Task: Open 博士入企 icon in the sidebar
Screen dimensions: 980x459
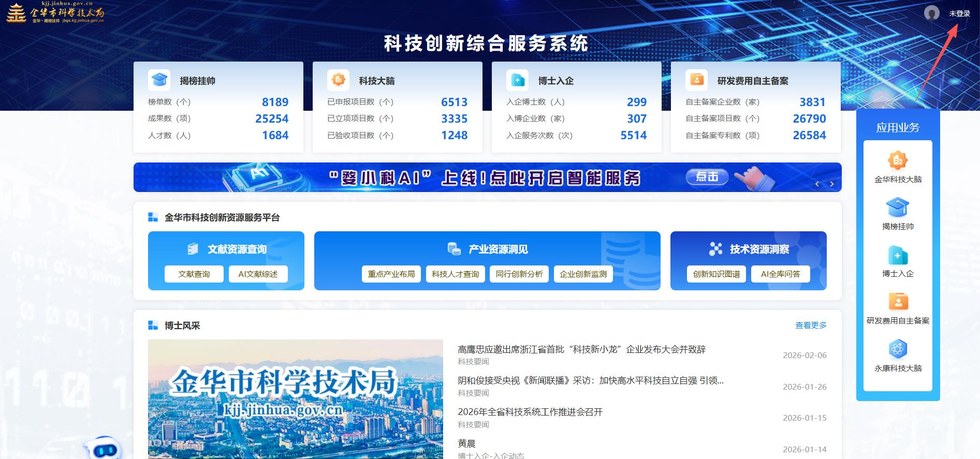Action: [x=898, y=256]
